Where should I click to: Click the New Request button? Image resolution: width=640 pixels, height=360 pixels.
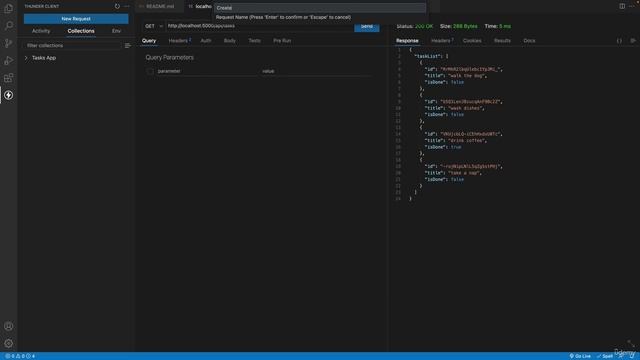pyautogui.click(x=76, y=19)
